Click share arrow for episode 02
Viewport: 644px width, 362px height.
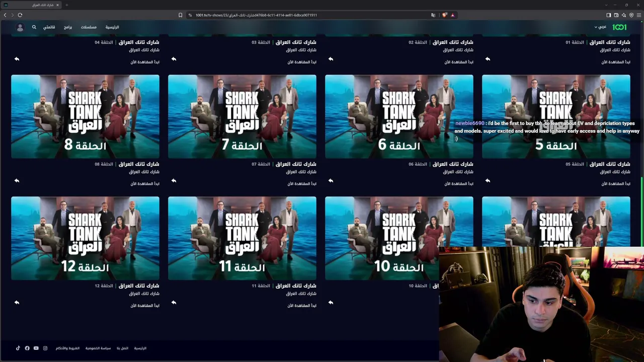pyautogui.click(x=331, y=59)
